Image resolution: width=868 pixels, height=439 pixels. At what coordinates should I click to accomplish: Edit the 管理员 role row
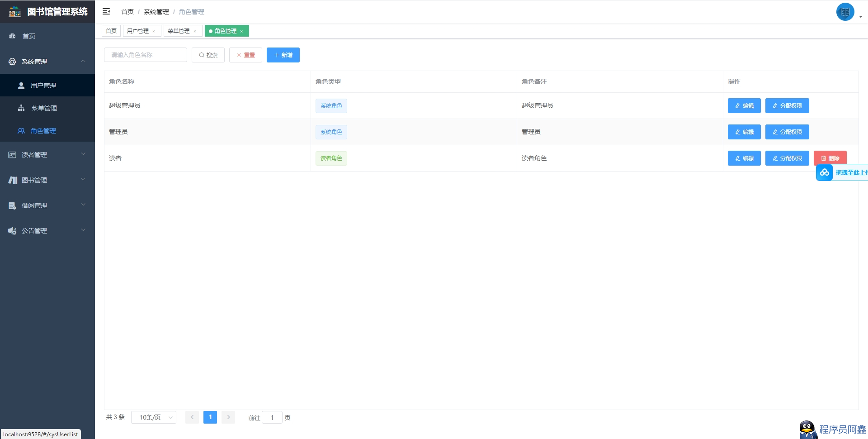744,132
